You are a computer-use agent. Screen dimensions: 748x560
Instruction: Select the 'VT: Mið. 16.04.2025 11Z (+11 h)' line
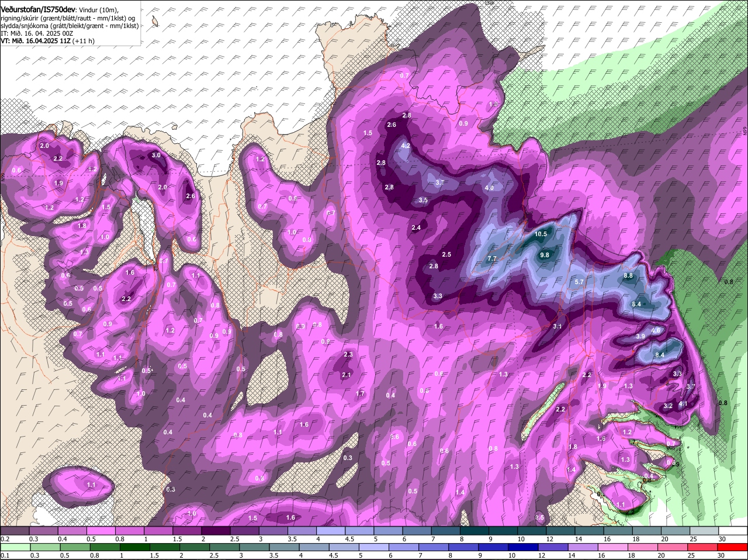(x=47, y=41)
